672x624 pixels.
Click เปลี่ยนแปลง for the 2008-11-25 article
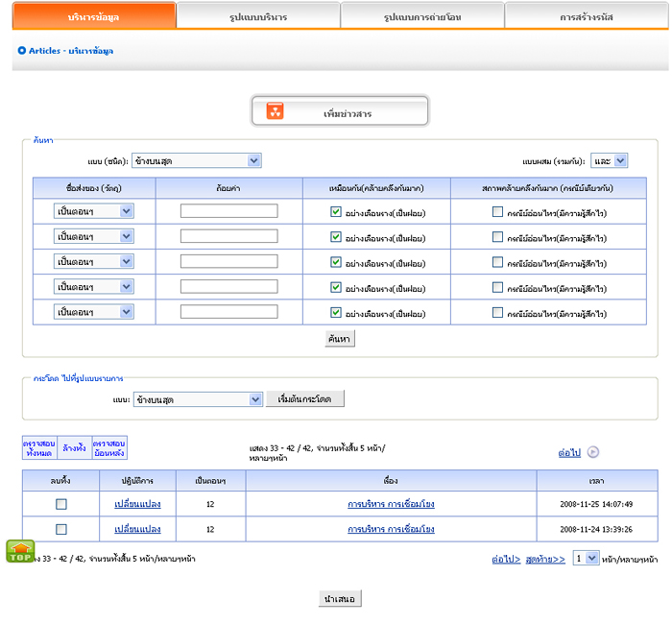(x=137, y=504)
